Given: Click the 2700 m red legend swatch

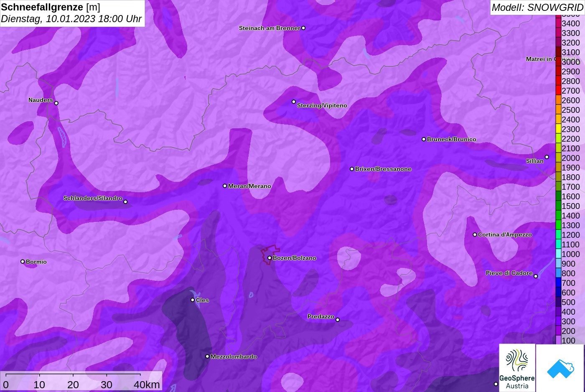Looking at the screenshot, I should point(558,90).
